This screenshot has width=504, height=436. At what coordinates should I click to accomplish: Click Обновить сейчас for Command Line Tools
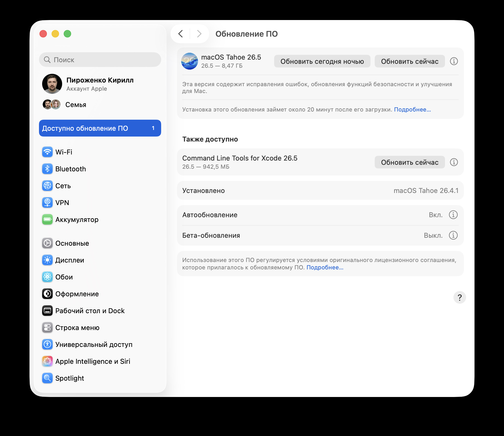pyautogui.click(x=410, y=162)
